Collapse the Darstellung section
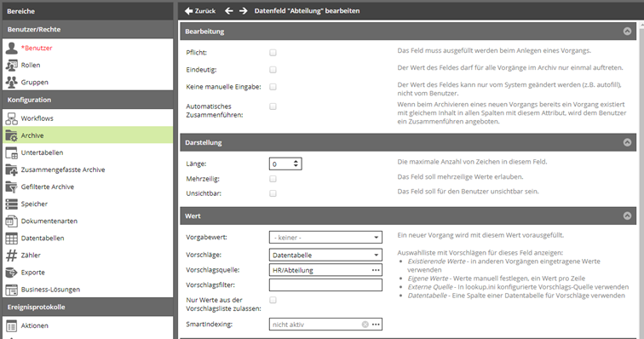The image size is (644, 339). coord(627,142)
